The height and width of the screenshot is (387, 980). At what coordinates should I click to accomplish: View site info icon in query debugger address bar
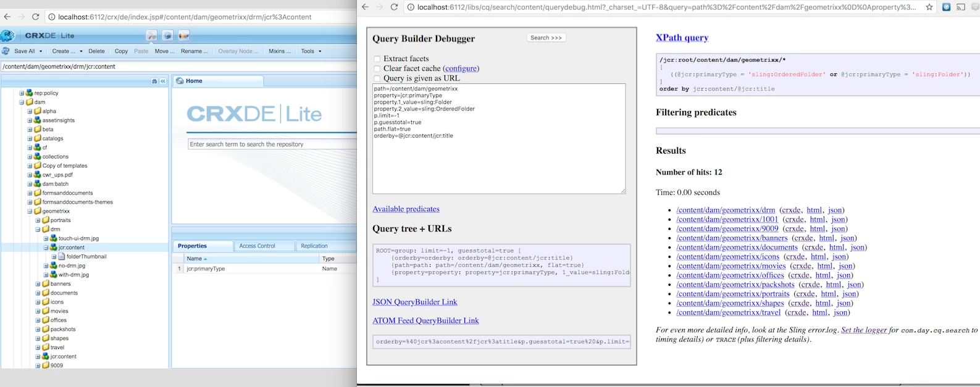point(410,7)
